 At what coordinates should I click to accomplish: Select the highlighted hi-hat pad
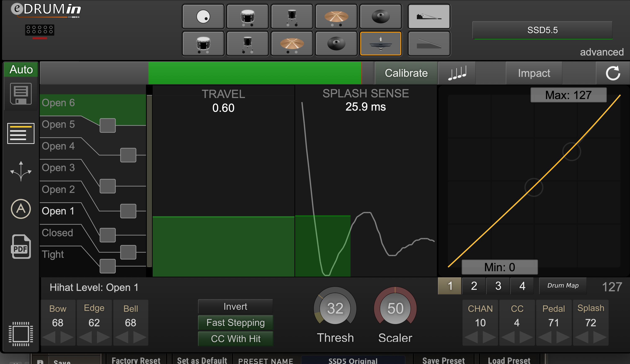pyautogui.click(x=381, y=44)
